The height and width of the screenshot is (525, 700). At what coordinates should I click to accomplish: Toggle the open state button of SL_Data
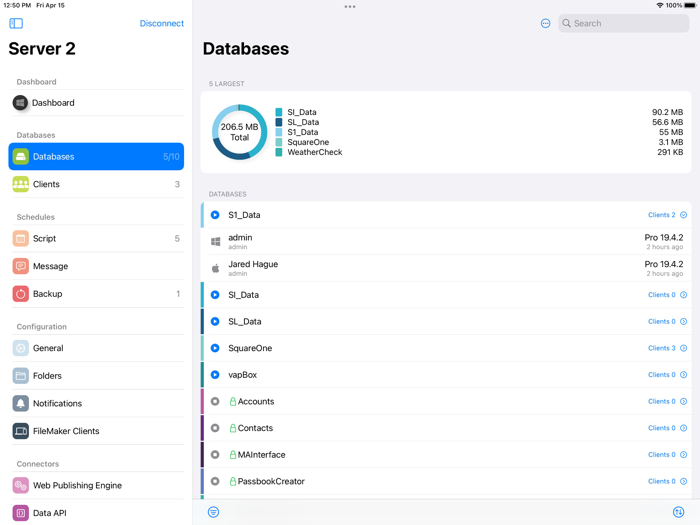click(x=215, y=321)
